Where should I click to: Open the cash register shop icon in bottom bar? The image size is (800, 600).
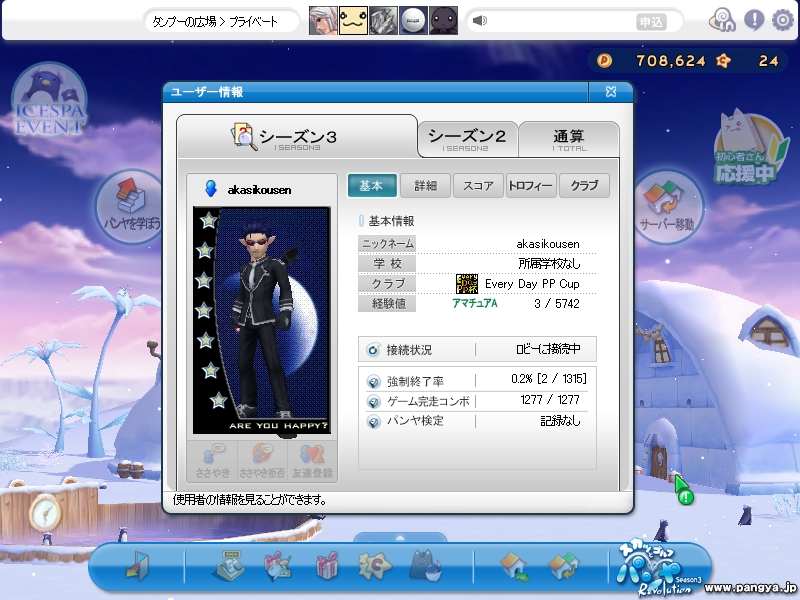point(228,566)
